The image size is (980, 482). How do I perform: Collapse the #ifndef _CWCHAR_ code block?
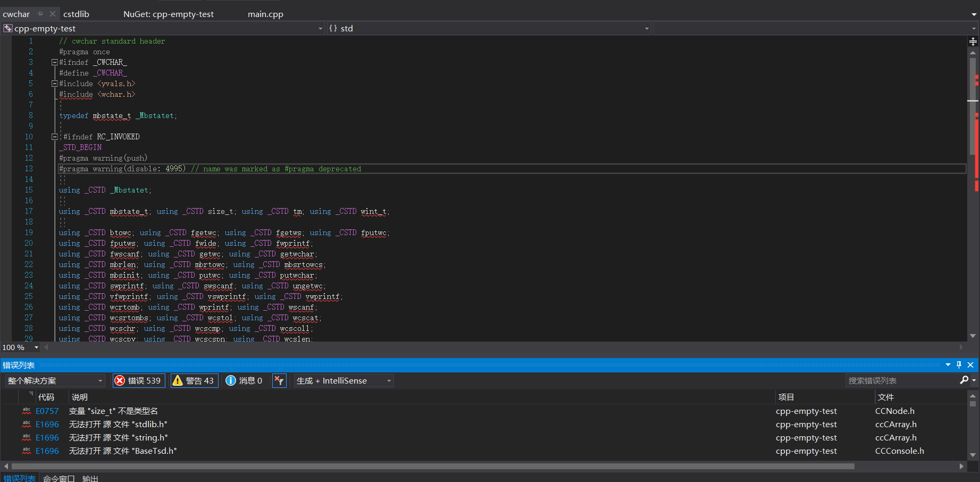(54, 62)
